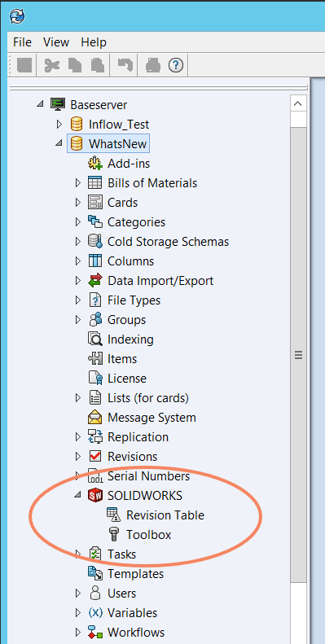Expand the Groups node

(x=78, y=320)
